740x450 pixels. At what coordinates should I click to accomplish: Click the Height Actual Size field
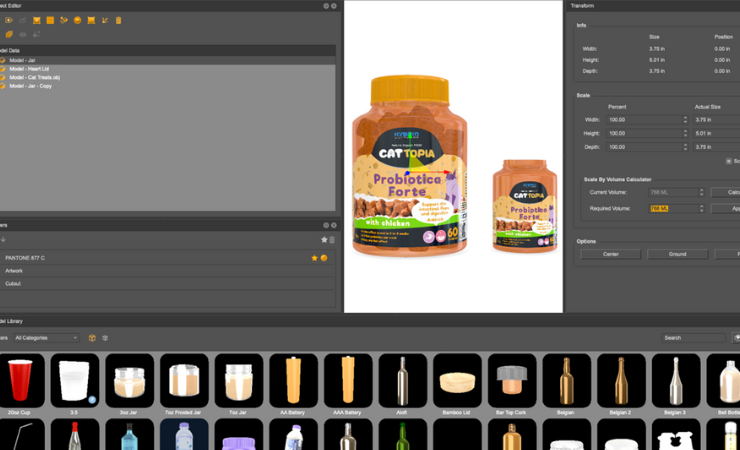pos(716,133)
